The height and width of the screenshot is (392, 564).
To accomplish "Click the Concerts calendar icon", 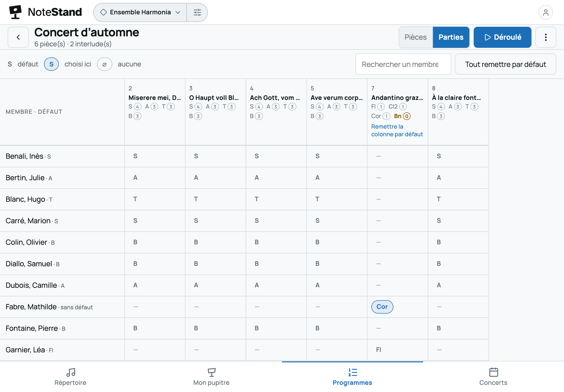I will 493,372.
